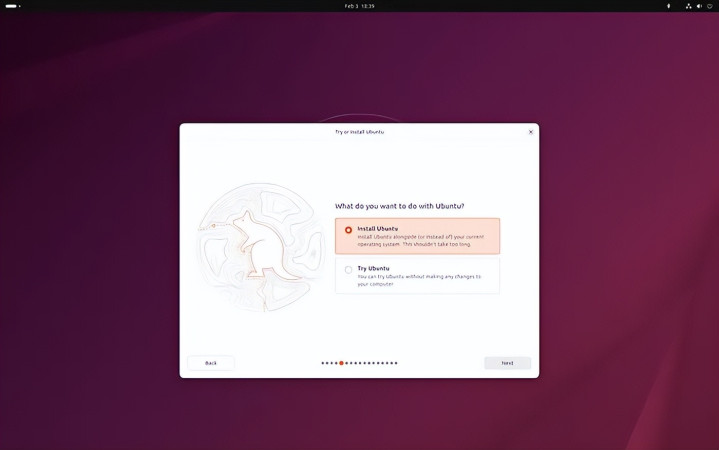The image size is (719, 450).
Task: Open the Activities workspace indicator in top bar
Action: [x=12, y=6]
